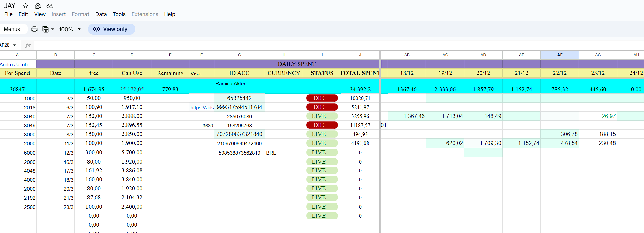The width and height of the screenshot is (644, 233).
Task: Print the spreadsheet via printer icon
Action: pyautogui.click(x=34, y=29)
